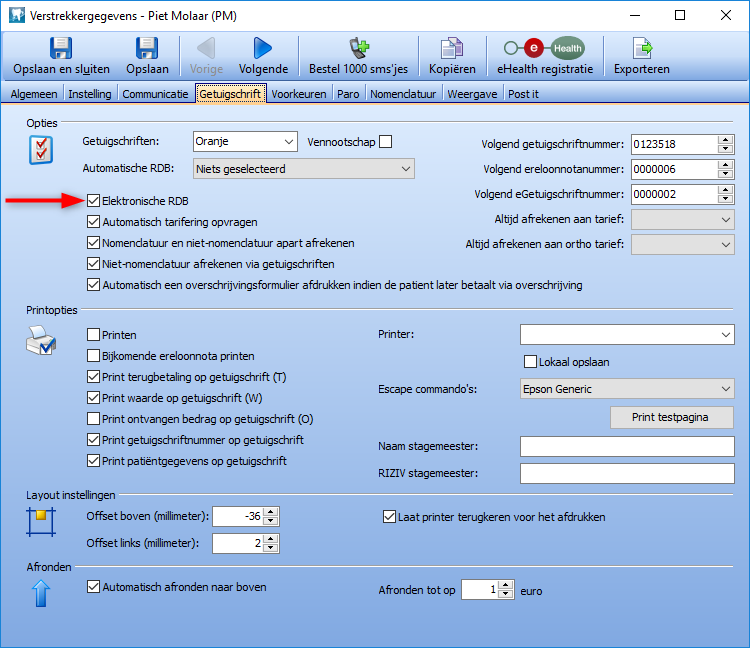750x648 pixels.
Task: Open the Printer dropdown
Action: pyautogui.click(x=627, y=335)
